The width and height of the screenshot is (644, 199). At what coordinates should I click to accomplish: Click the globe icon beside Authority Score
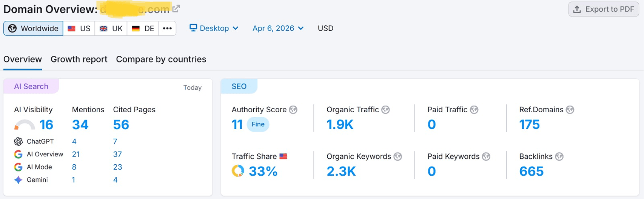click(x=293, y=110)
